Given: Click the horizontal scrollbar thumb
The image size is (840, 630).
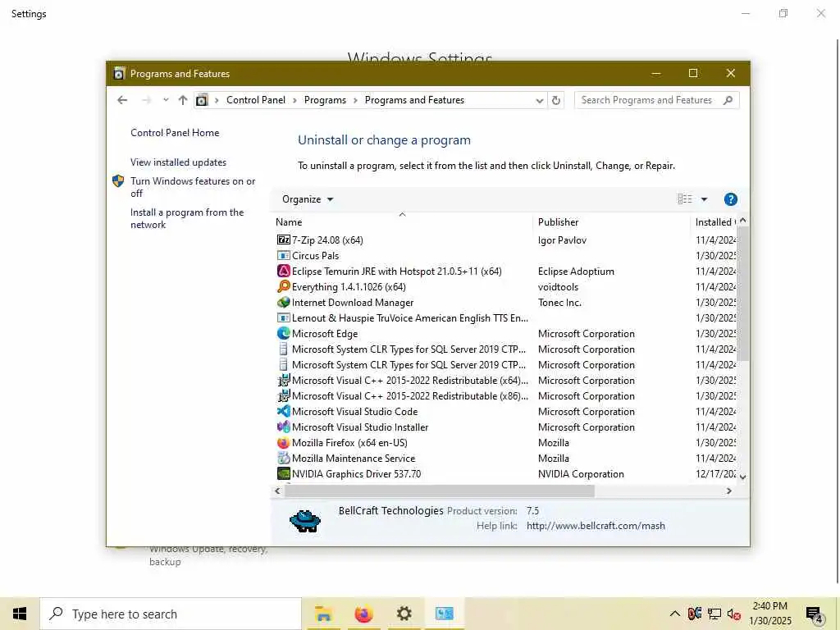Looking at the screenshot, I should [440, 491].
